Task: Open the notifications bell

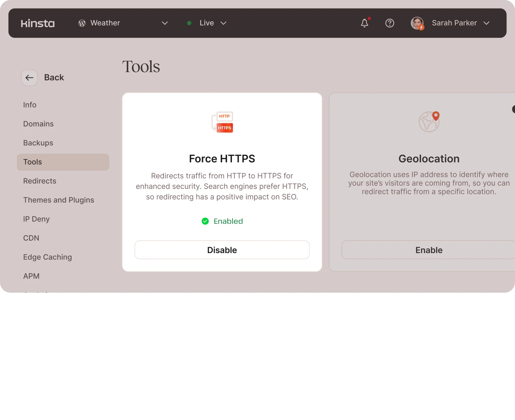Action: point(364,23)
